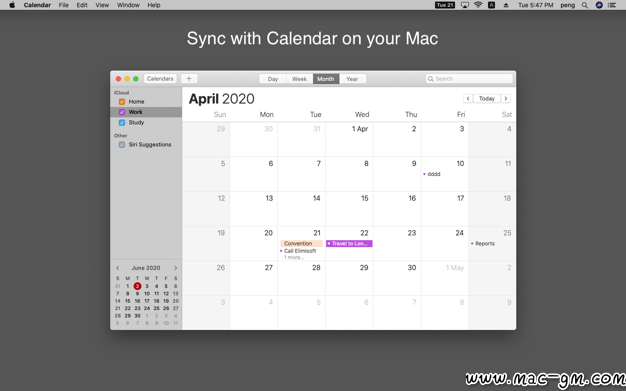Click the menu bar clock Tue 5:47 PM

pos(535,5)
